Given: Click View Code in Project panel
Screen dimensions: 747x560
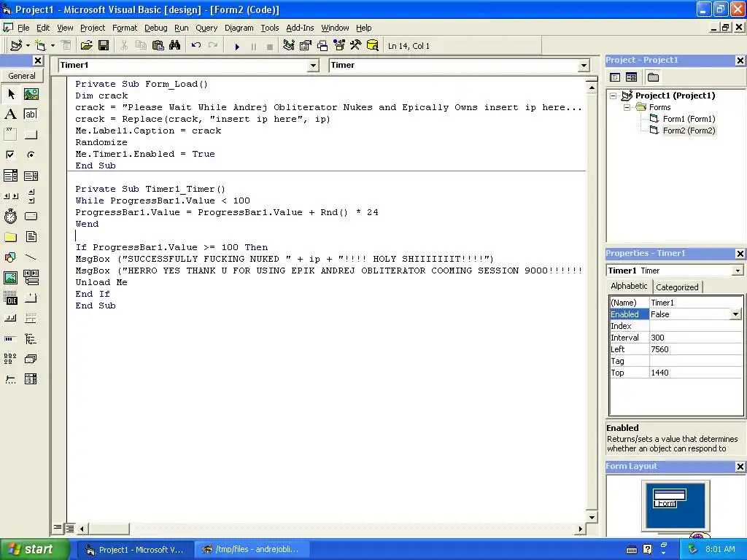Looking at the screenshot, I should pyautogui.click(x=615, y=77).
